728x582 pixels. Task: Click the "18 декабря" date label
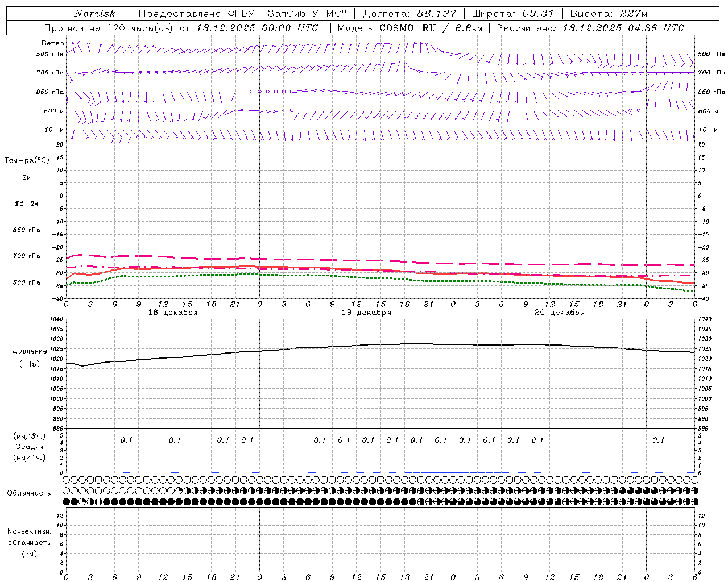click(173, 313)
